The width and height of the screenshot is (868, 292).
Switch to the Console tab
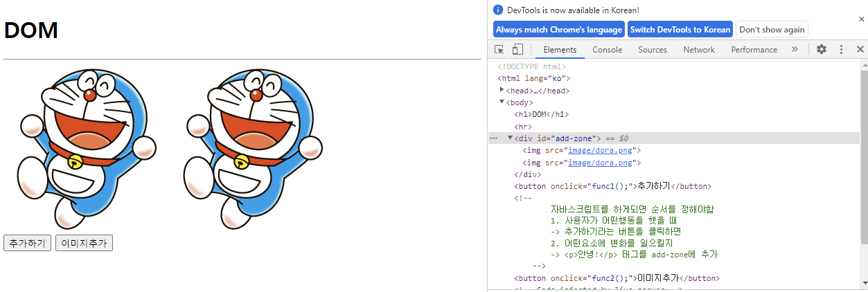607,50
